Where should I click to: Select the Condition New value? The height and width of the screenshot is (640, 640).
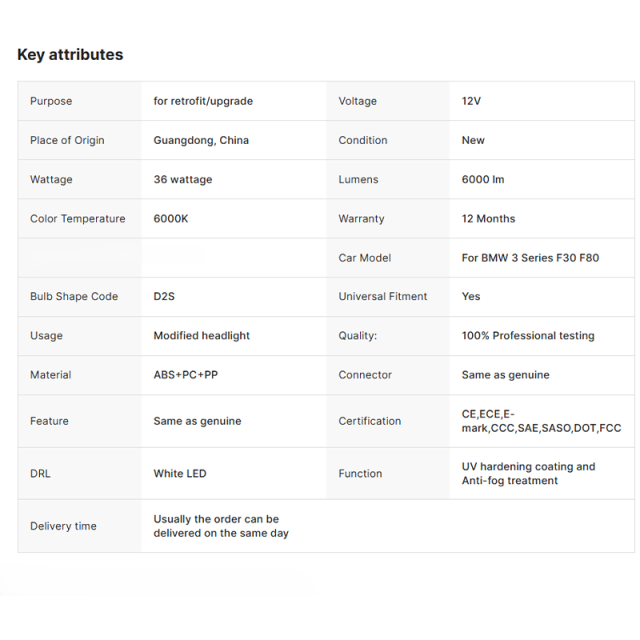(x=473, y=140)
